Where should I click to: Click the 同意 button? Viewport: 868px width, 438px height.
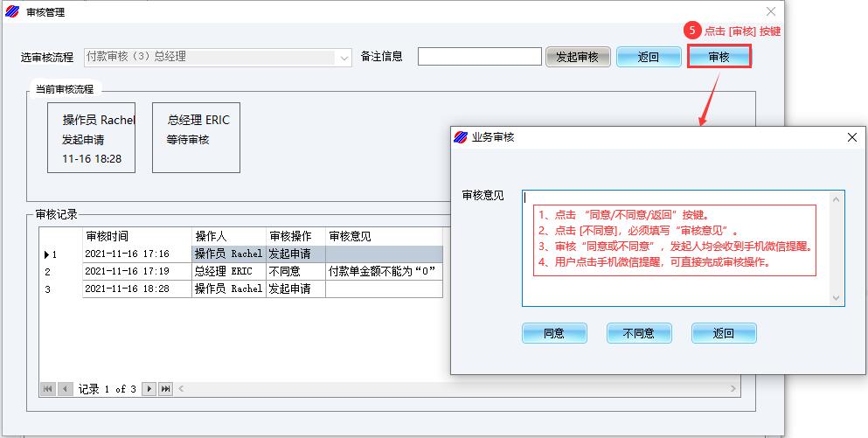tap(554, 333)
